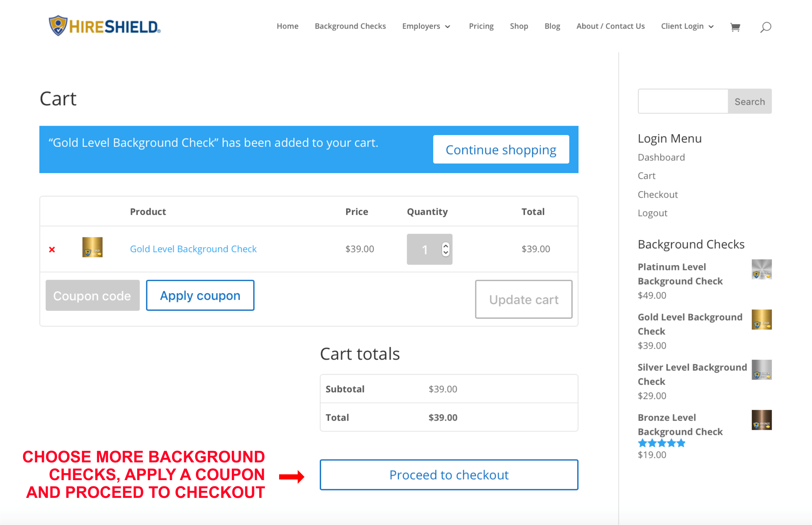Open Silver Level sidebar thumbnail
This screenshot has height=525, width=812.
[x=762, y=370]
